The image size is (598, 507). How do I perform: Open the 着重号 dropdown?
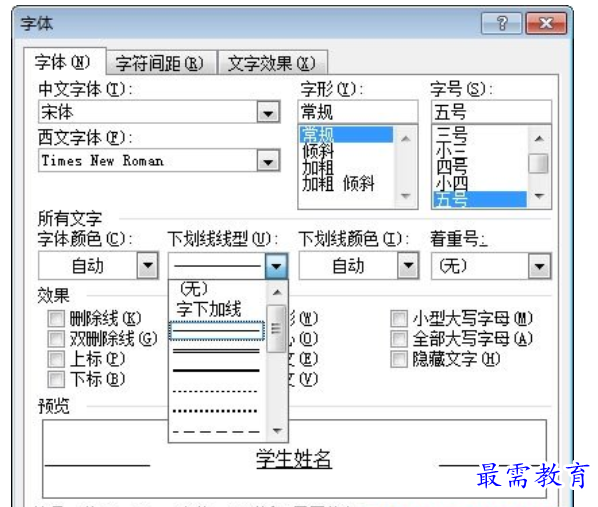(539, 266)
